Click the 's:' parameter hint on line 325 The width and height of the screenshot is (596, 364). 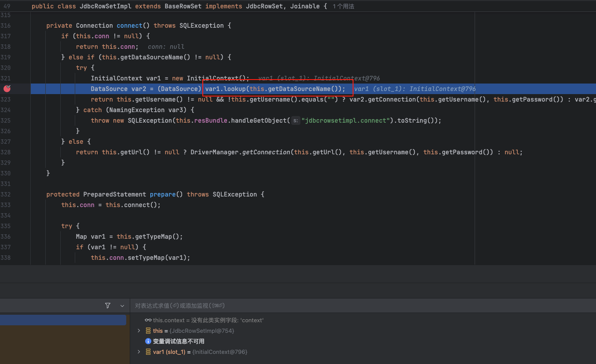(x=296, y=120)
